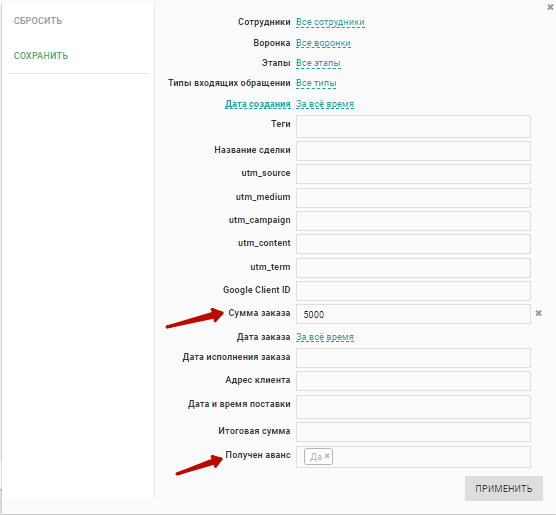Focus the Теги input field

click(x=413, y=126)
